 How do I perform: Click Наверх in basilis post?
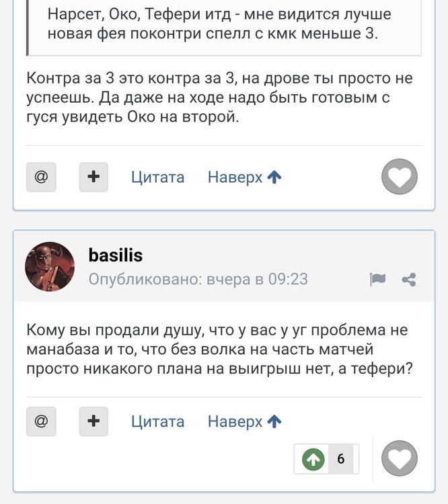point(235,421)
